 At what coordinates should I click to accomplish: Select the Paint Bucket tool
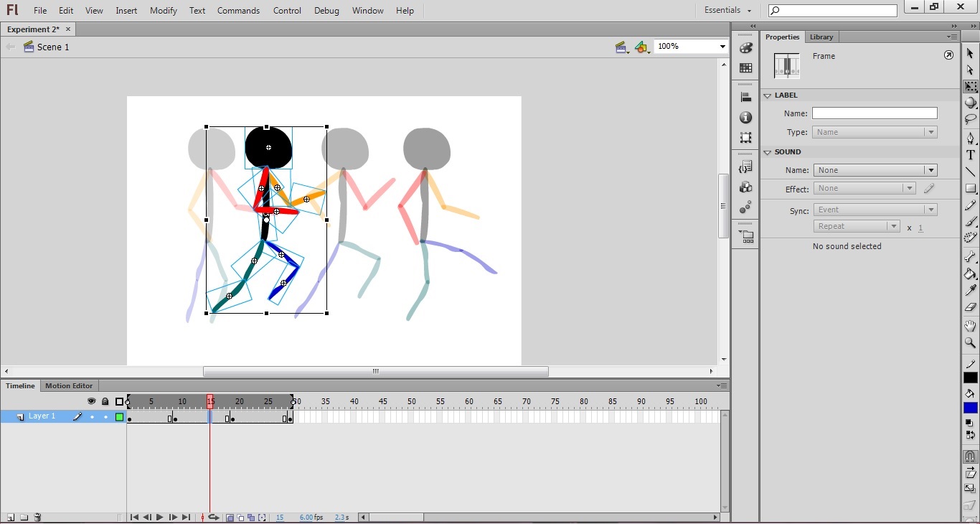pyautogui.click(x=970, y=273)
